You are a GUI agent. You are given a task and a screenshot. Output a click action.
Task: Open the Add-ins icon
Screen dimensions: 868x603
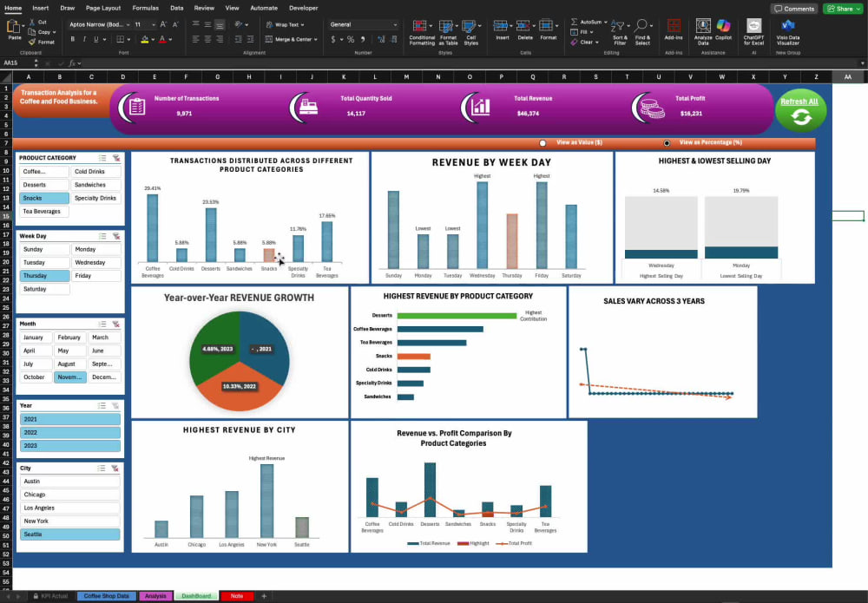(x=674, y=26)
